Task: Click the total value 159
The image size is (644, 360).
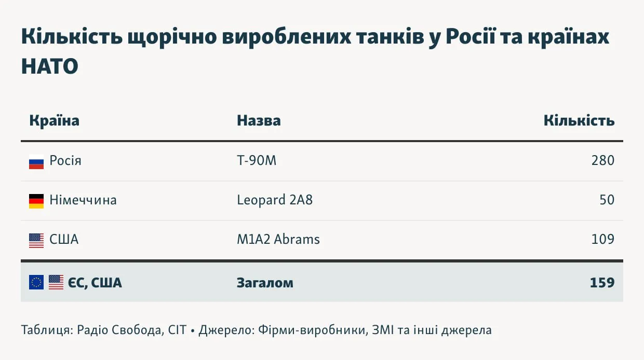Action: point(602,283)
